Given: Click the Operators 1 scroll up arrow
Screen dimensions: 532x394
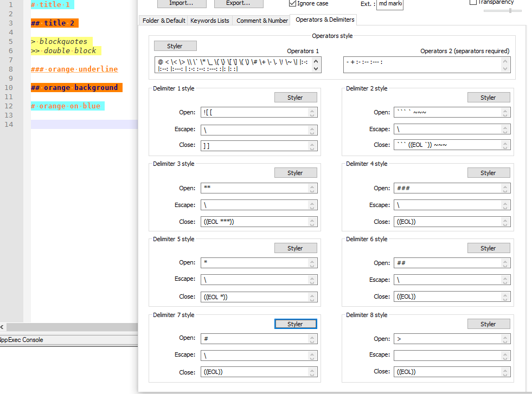Looking at the screenshot, I should tap(316, 61).
